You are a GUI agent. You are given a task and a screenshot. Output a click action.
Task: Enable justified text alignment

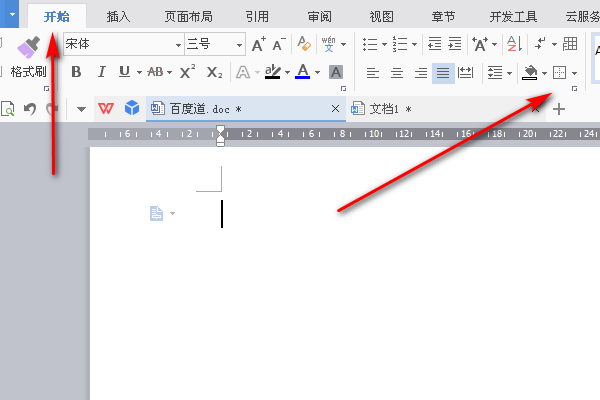coord(443,72)
